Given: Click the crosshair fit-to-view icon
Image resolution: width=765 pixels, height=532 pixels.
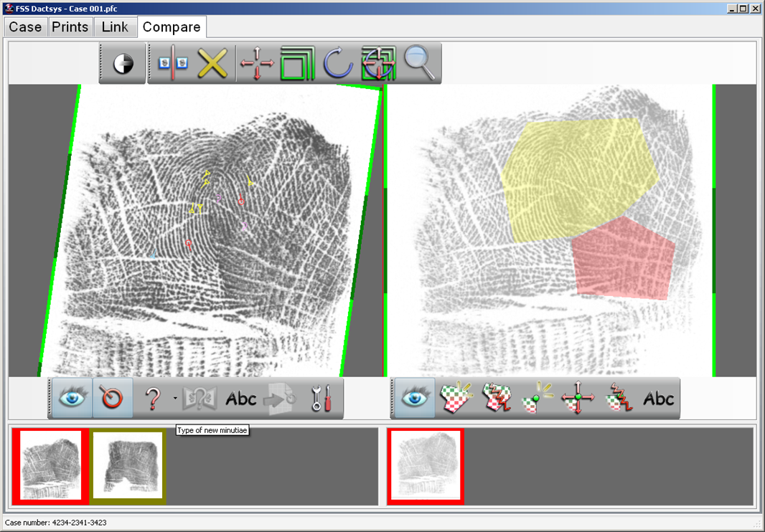Looking at the screenshot, I should (379, 63).
